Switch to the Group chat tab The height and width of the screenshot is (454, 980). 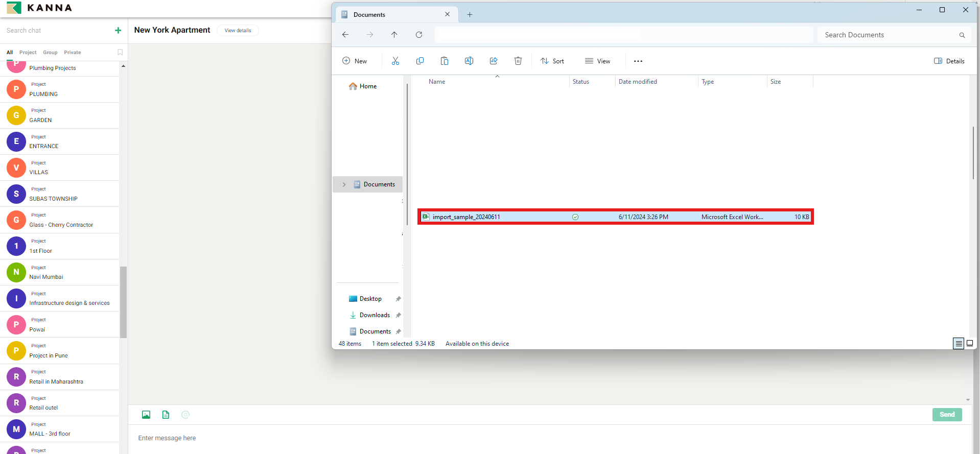coord(50,53)
